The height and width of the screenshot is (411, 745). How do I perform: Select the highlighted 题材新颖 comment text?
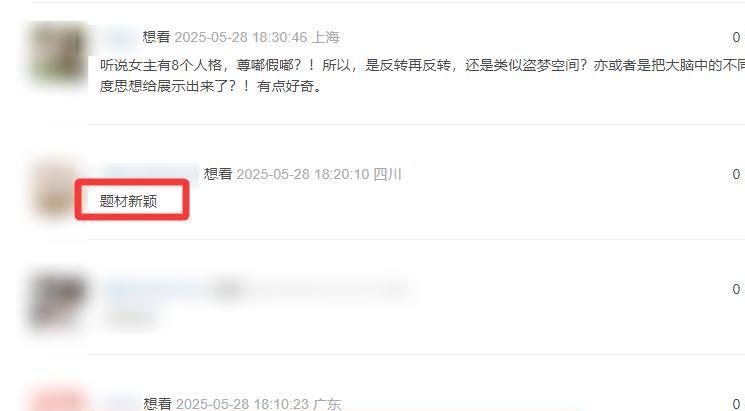click(x=128, y=201)
